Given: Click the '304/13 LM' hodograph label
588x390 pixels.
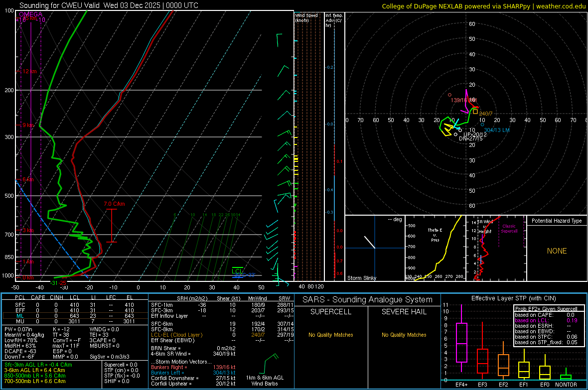Looking at the screenshot, I should tap(496, 130).
